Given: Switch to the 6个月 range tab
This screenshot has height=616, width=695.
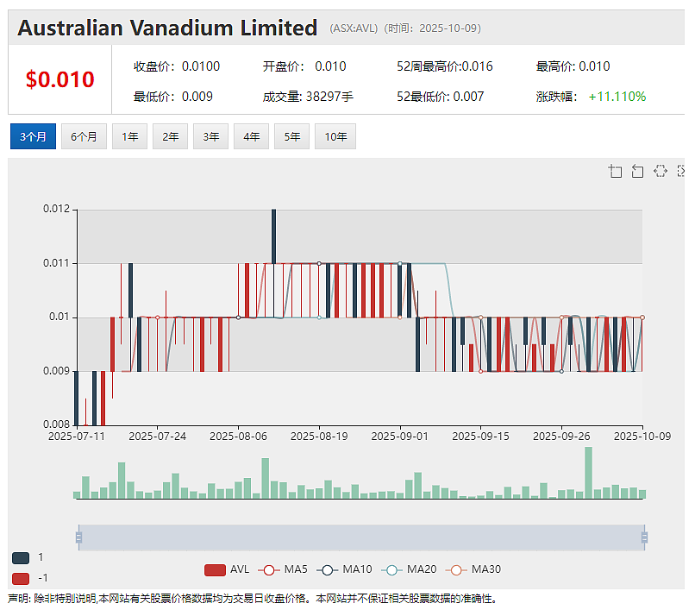Looking at the screenshot, I should 84,136.
